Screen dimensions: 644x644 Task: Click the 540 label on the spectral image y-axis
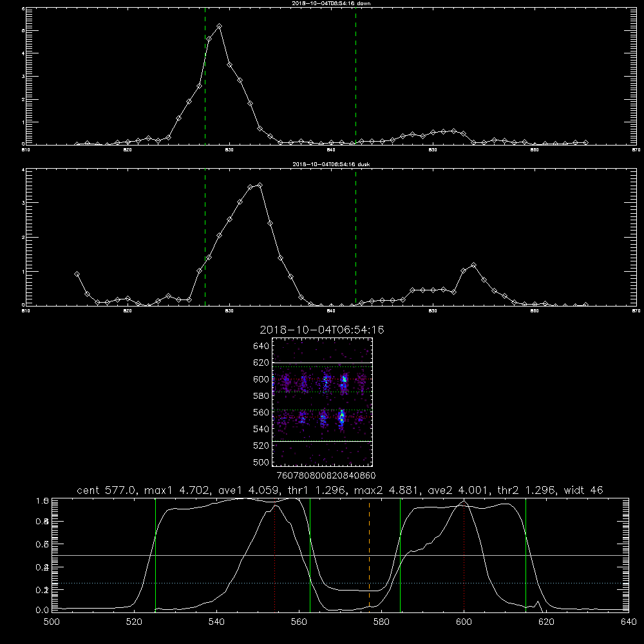coord(261,429)
